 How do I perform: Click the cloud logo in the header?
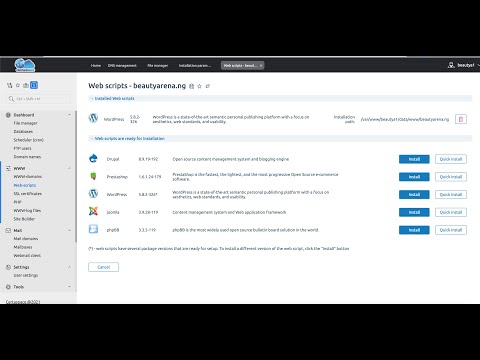[x=25, y=65]
